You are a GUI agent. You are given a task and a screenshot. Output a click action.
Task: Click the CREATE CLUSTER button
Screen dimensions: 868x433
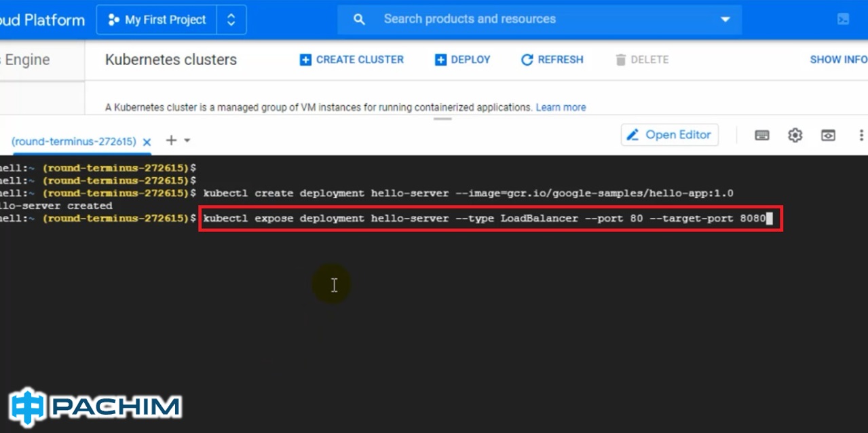[352, 60]
